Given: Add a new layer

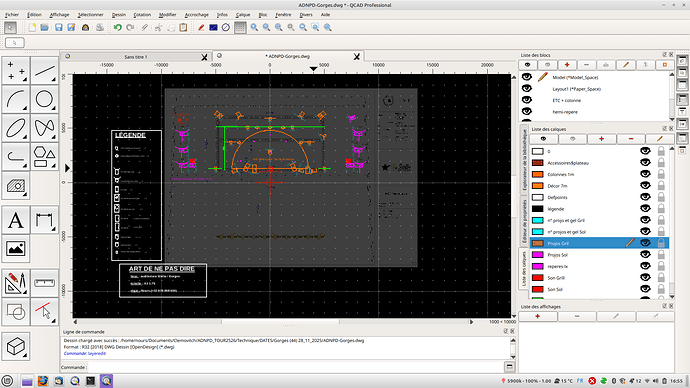Looking at the screenshot, I should [x=601, y=139].
